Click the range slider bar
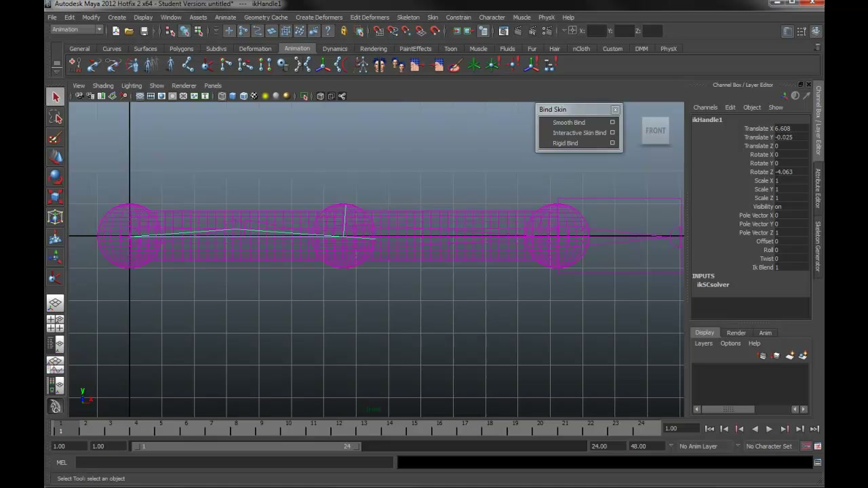Image resolution: width=868 pixels, height=488 pixels. pyautogui.click(x=245, y=446)
